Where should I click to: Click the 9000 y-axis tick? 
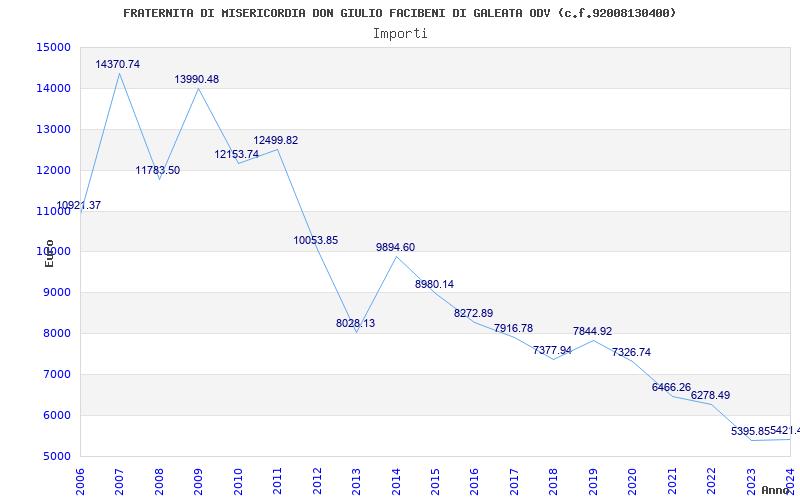(56, 293)
